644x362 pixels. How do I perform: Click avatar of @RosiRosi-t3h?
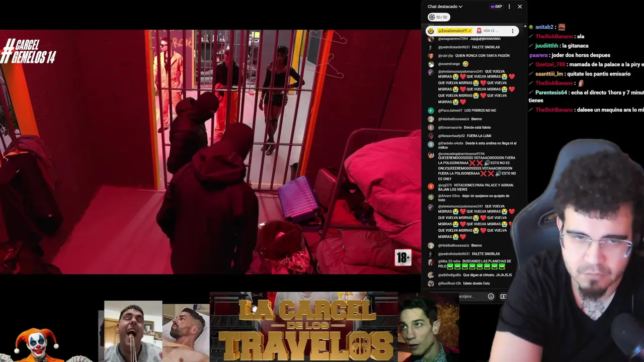[x=431, y=284]
